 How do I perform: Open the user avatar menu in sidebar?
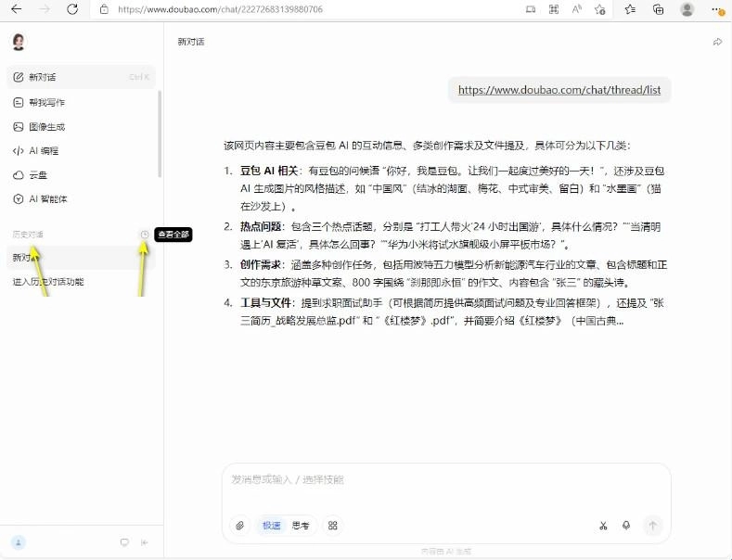(x=19, y=542)
